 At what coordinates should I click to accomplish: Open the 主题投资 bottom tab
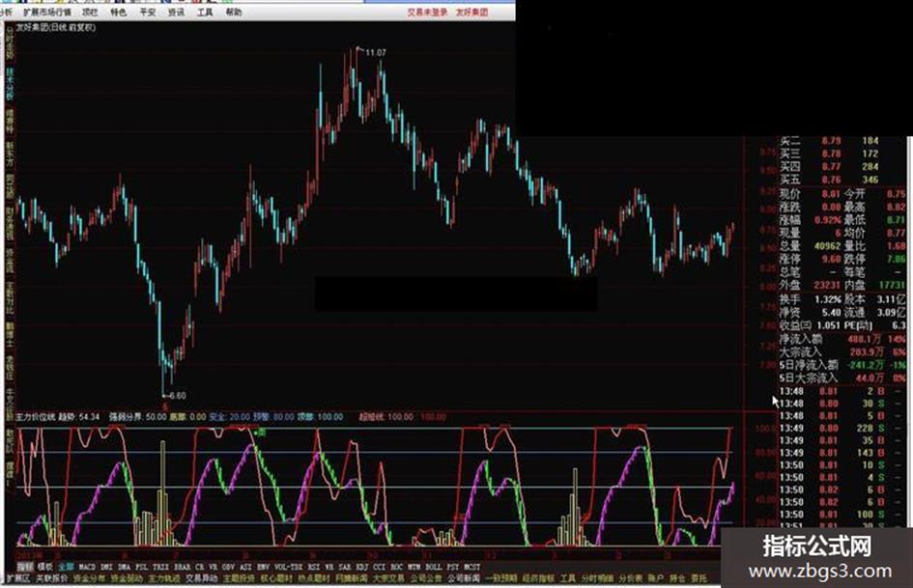tap(240, 578)
